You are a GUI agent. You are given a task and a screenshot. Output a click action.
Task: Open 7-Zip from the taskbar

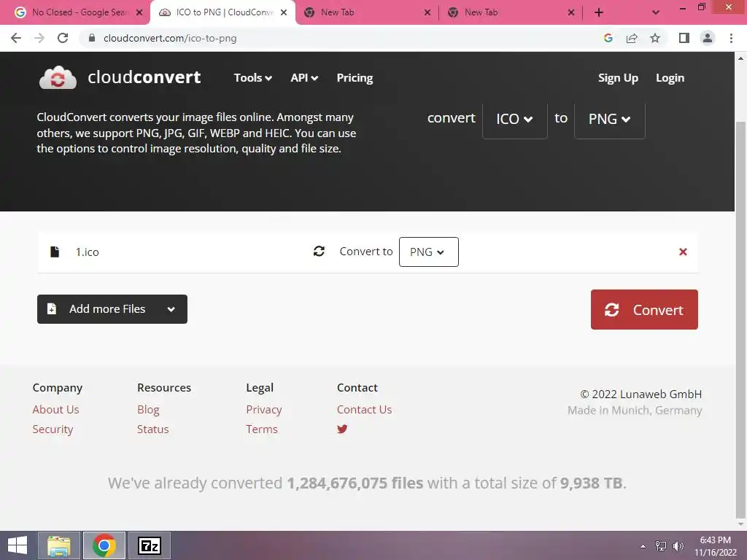click(x=149, y=545)
